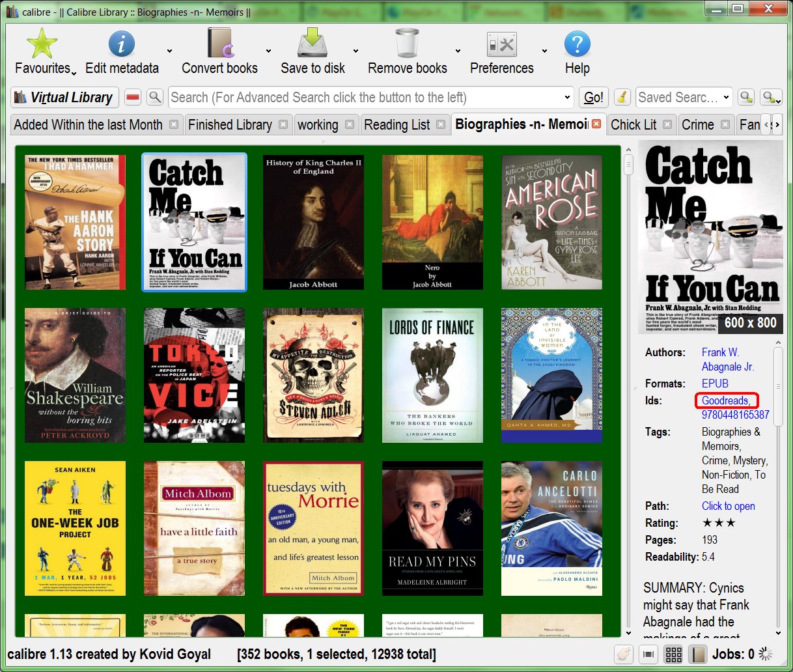Toggle the Cover Grid view button

(673, 654)
